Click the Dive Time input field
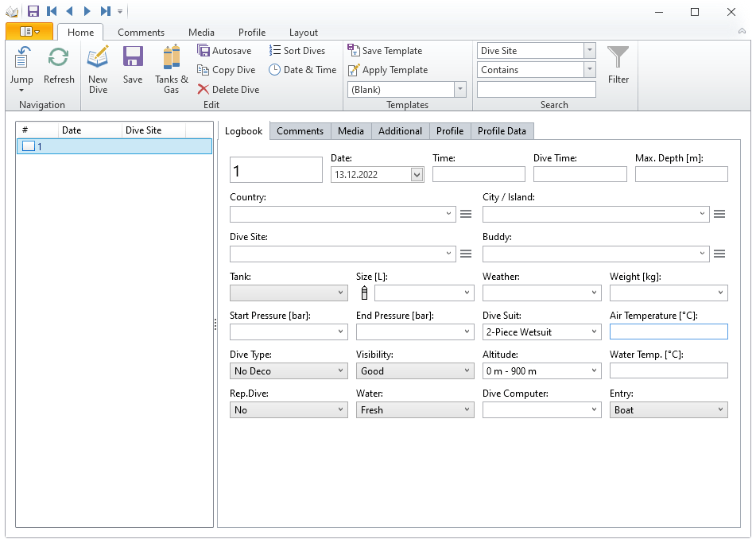Screen dimensions: 756x543 (x=580, y=175)
